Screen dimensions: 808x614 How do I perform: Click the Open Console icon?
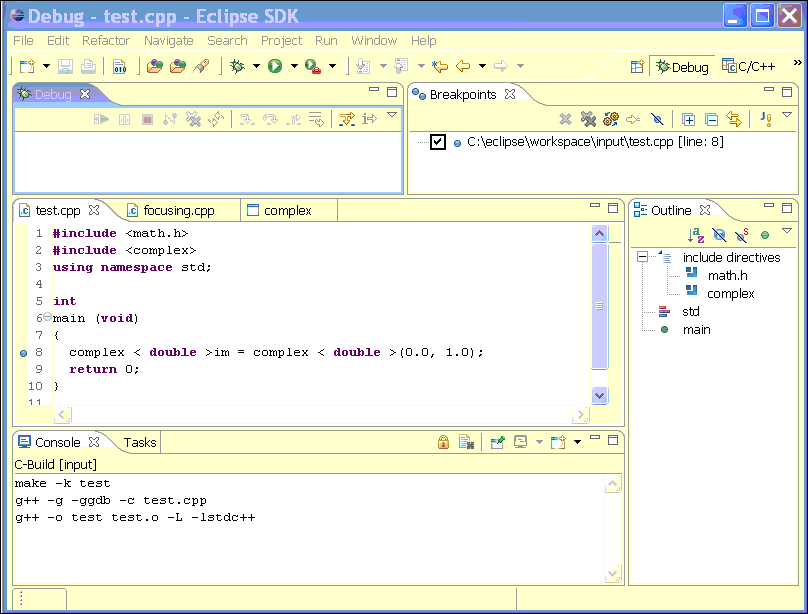pos(558,442)
